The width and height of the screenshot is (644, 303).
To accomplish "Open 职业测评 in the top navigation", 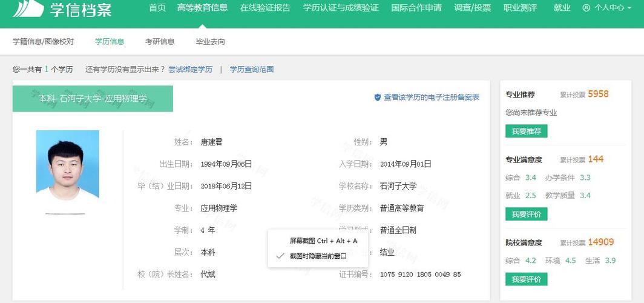I will (520, 8).
